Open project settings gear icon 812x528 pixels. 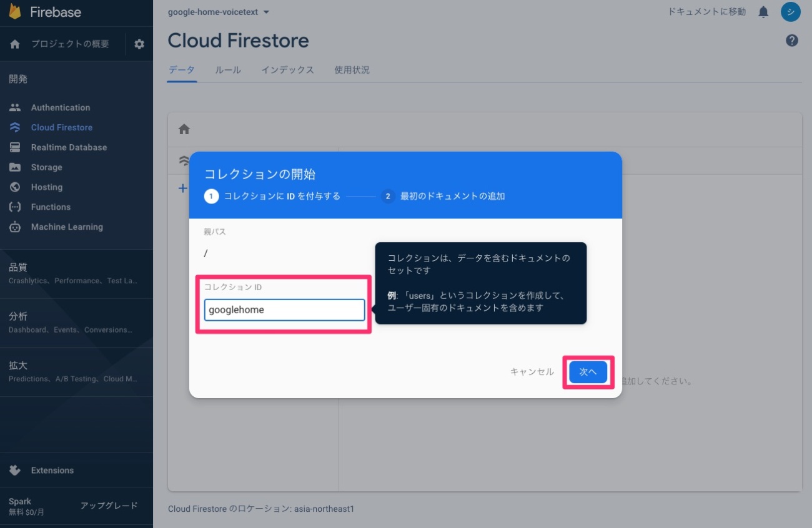pos(139,44)
